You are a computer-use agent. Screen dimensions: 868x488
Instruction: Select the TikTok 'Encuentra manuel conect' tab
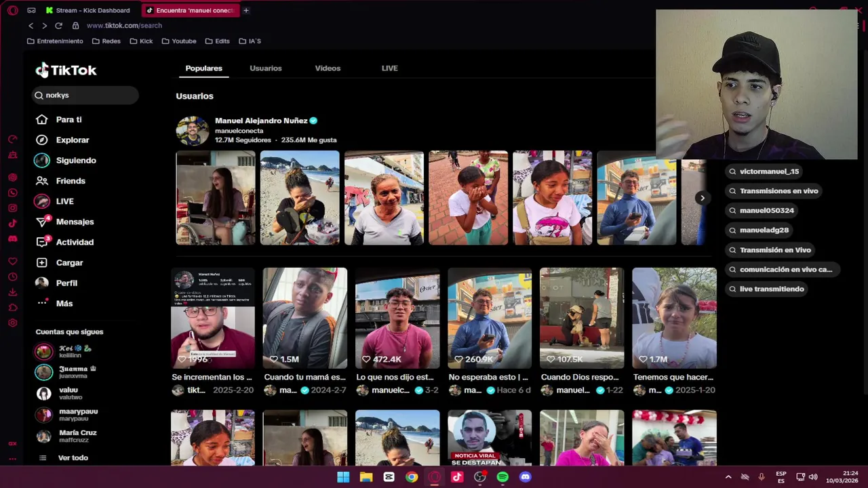[x=191, y=10]
